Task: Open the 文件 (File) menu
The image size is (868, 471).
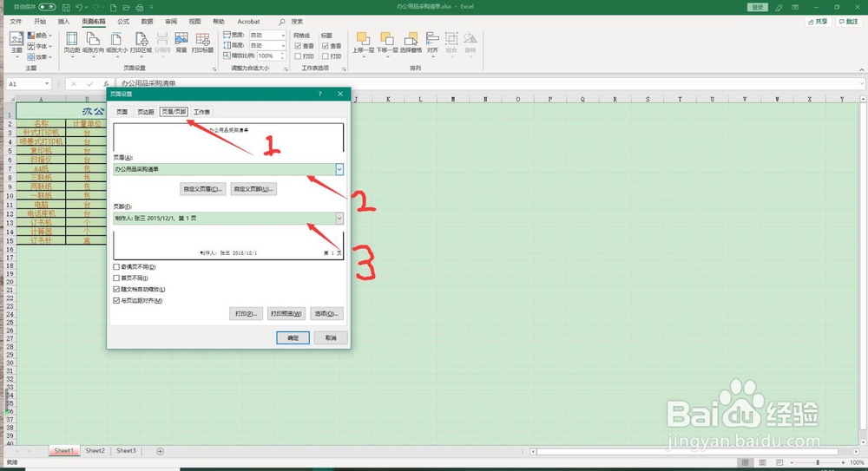Action: click(x=16, y=22)
